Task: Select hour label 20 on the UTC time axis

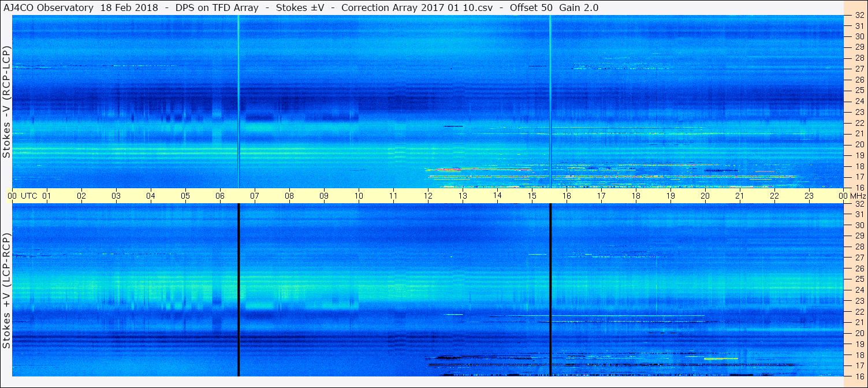Action: 705,196
